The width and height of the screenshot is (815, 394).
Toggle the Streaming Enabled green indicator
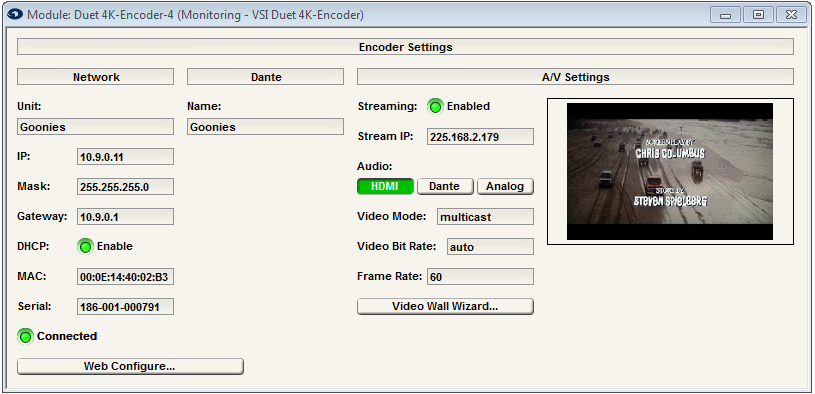pos(435,107)
